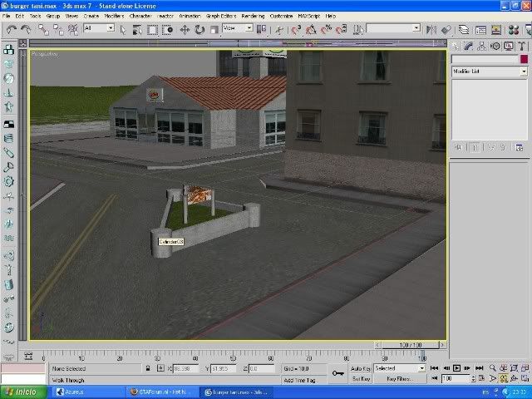Click the Unlink Selection tool
This screenshot has height=399, width=532.
click(58, 30)
